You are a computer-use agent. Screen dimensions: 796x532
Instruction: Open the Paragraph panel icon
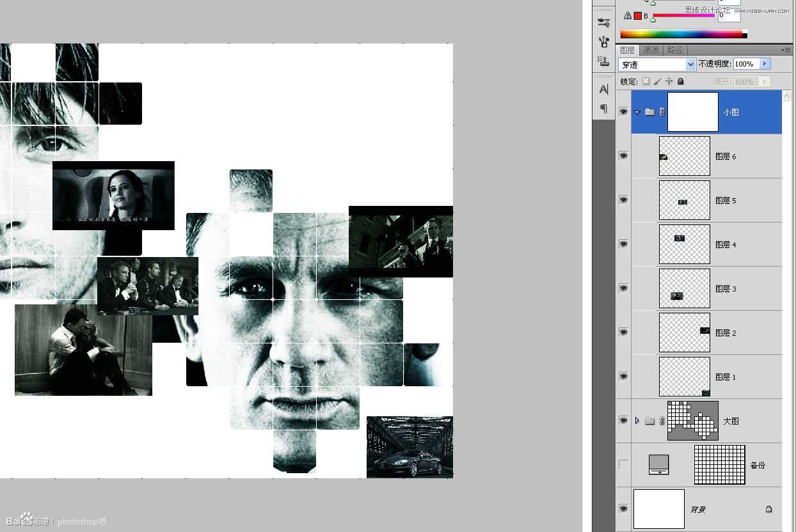(x=603, y=109)
